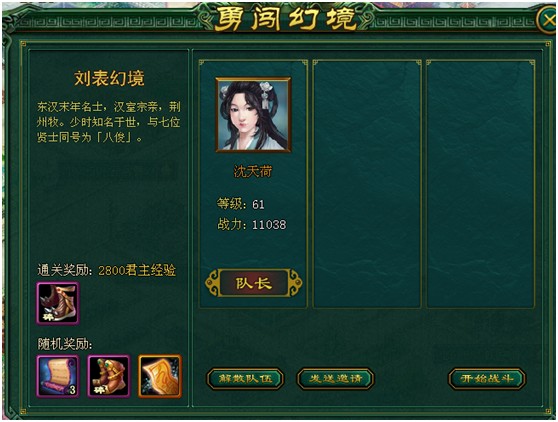Click the 勇闯幻境 window title banner
This screenshot has width=558, height=422.
pos(285,18)
